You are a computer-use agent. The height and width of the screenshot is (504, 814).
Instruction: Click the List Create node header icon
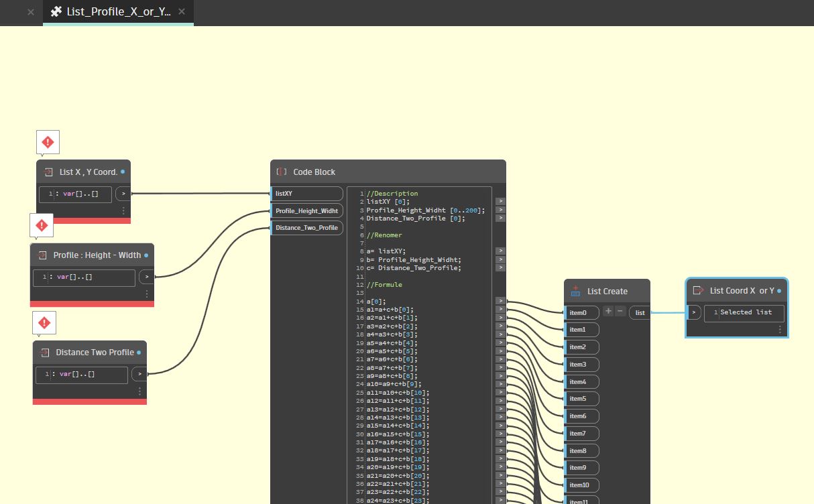point(575,291)
